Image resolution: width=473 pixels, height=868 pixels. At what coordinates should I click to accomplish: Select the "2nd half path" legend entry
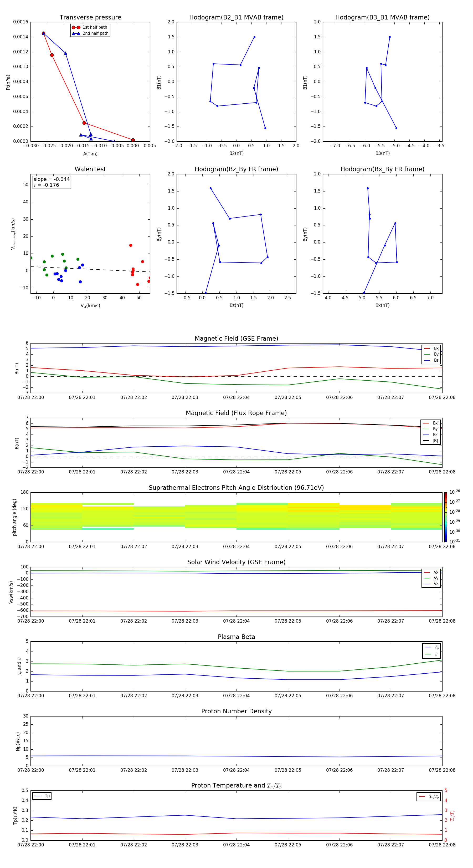(90, 33)
